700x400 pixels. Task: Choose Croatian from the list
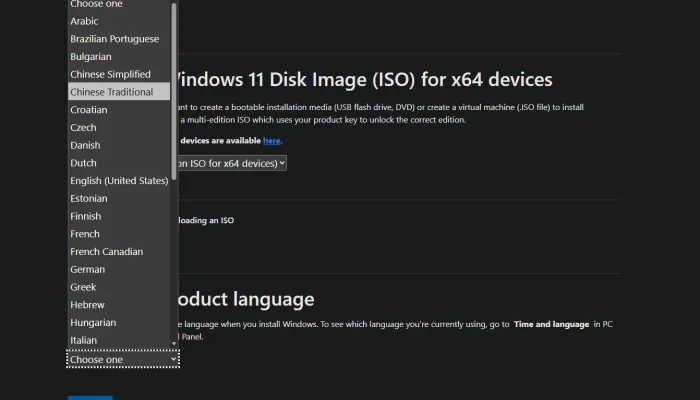coord(119,110)
